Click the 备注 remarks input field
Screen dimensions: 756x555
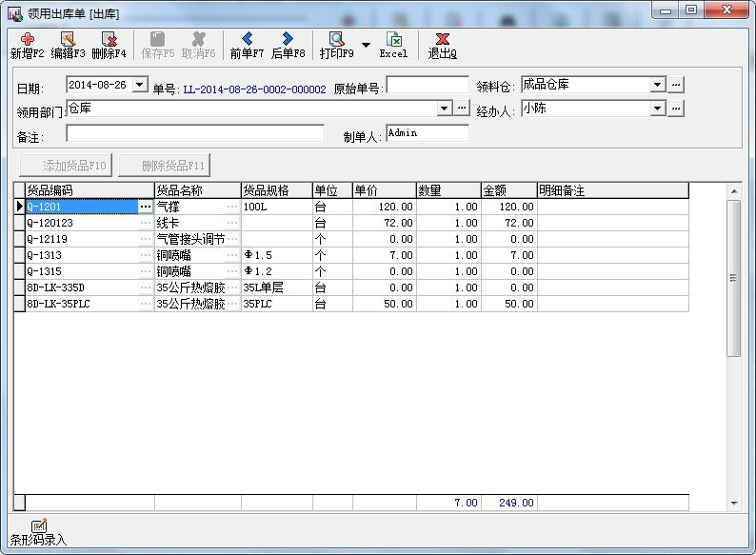[195, 133]
